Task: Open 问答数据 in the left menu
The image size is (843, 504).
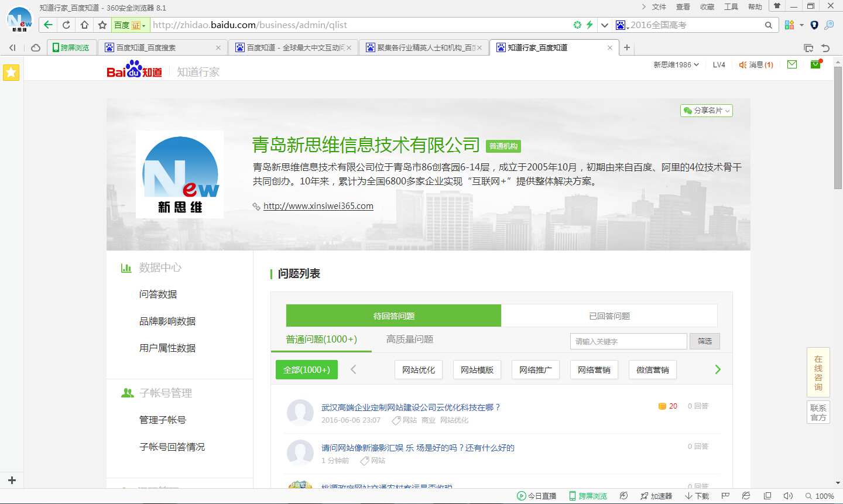Action: coord(158,294)
